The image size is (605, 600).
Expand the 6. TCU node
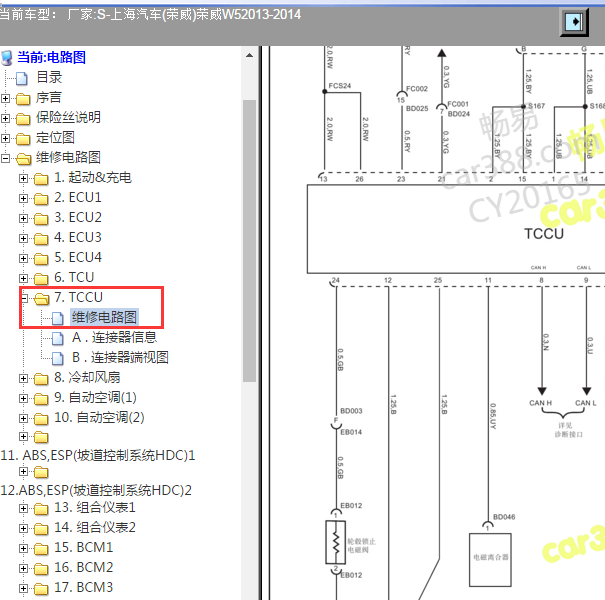tap(23, 279)
